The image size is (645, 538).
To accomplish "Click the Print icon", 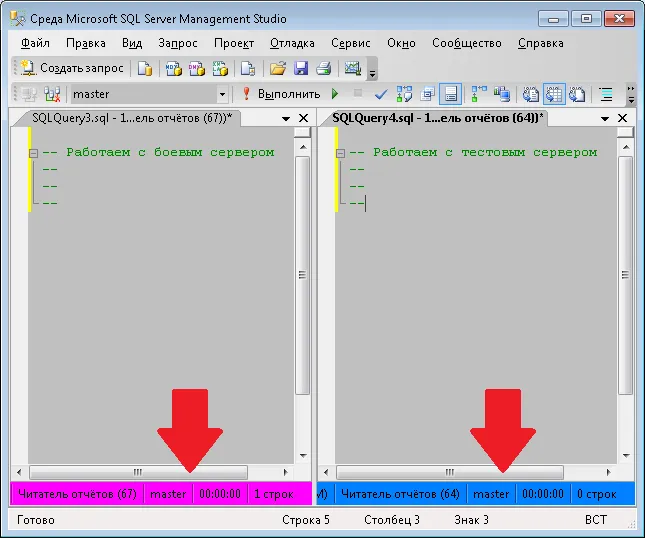I will point(324,68).
